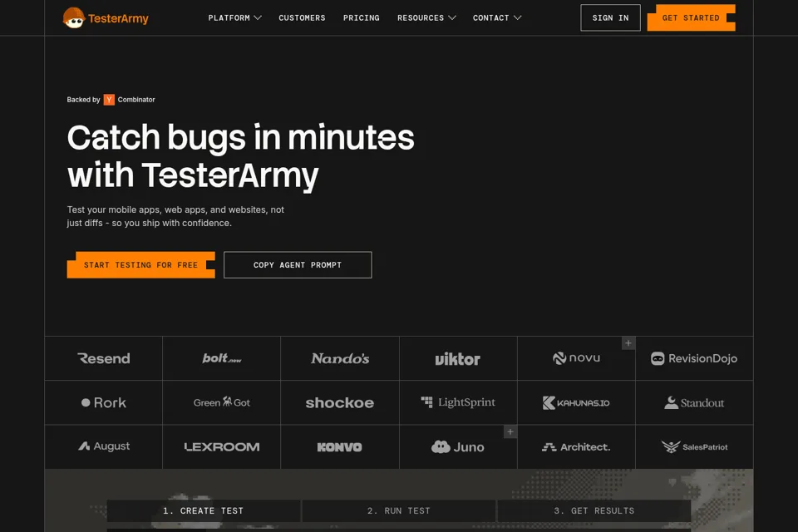Select the novu logo
Screen dimensions: 798x532
click(x=576, y=358)
